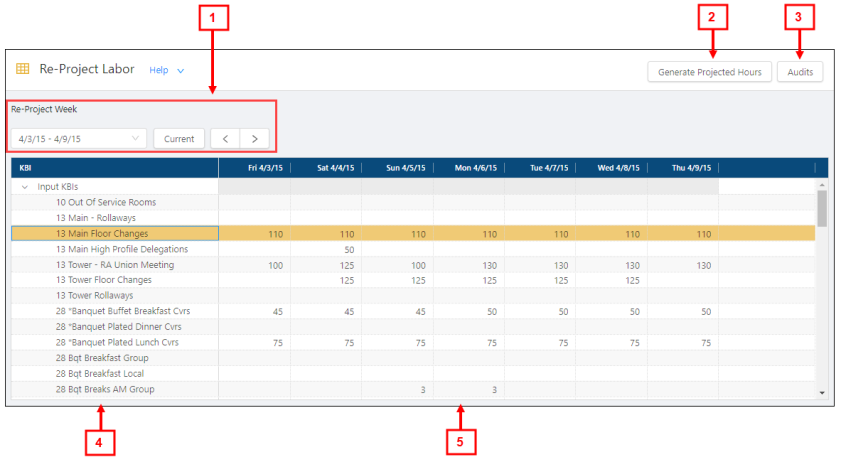The image size is (841, 462).
Task: Select 28 Bqt Breaks AM Group row
Action: (105, 389)
